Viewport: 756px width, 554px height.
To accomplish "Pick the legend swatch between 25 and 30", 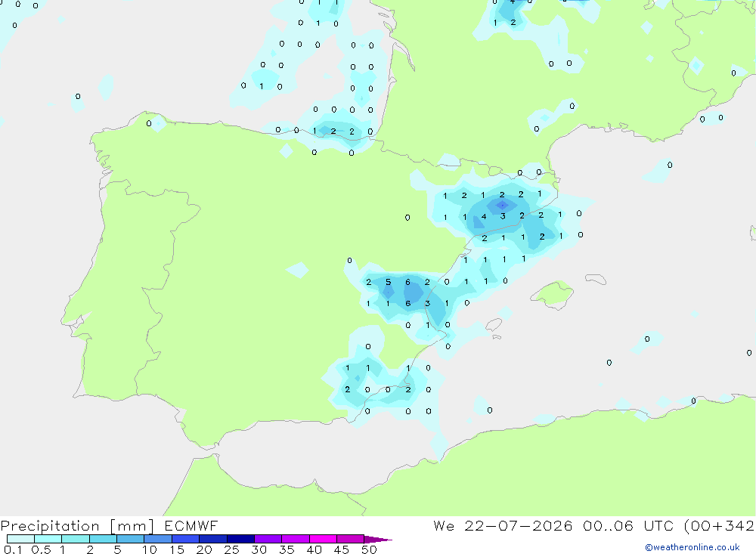I will coord(240,539).
